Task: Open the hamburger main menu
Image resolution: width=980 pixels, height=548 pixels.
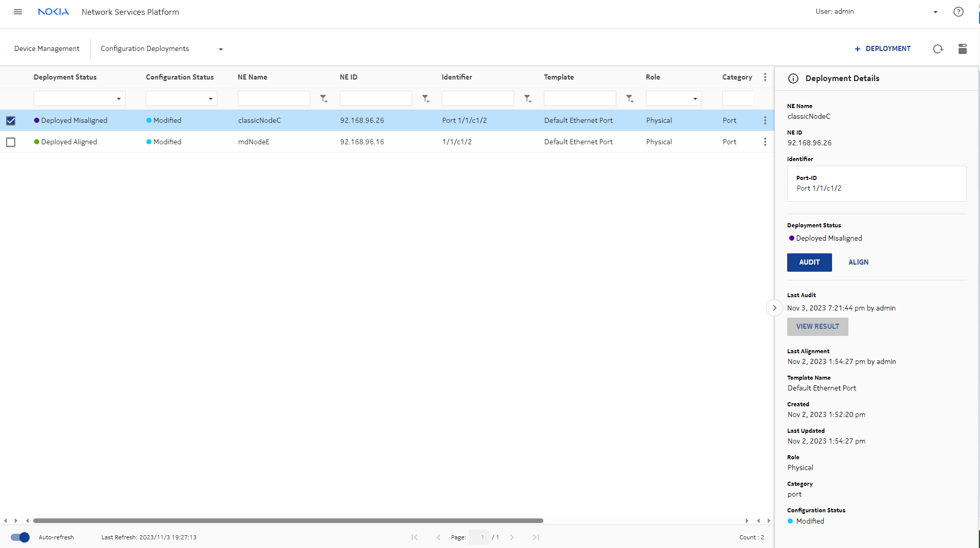Action: click(18, 12)
